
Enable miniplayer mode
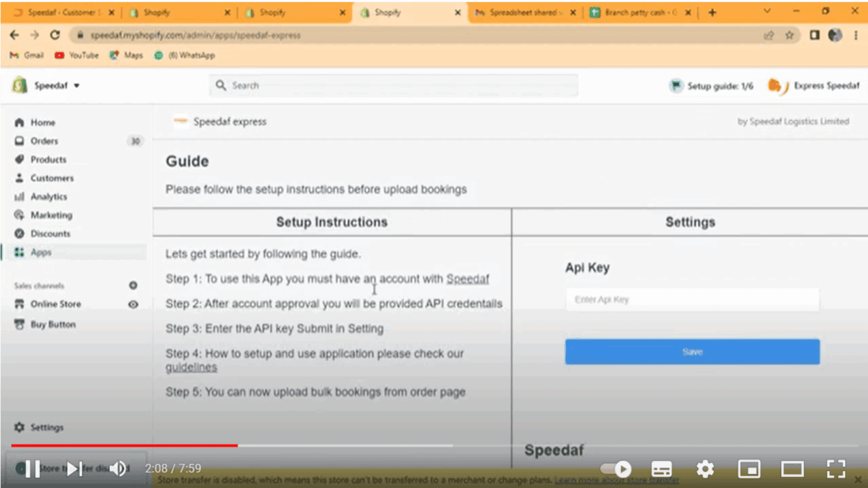749,468
